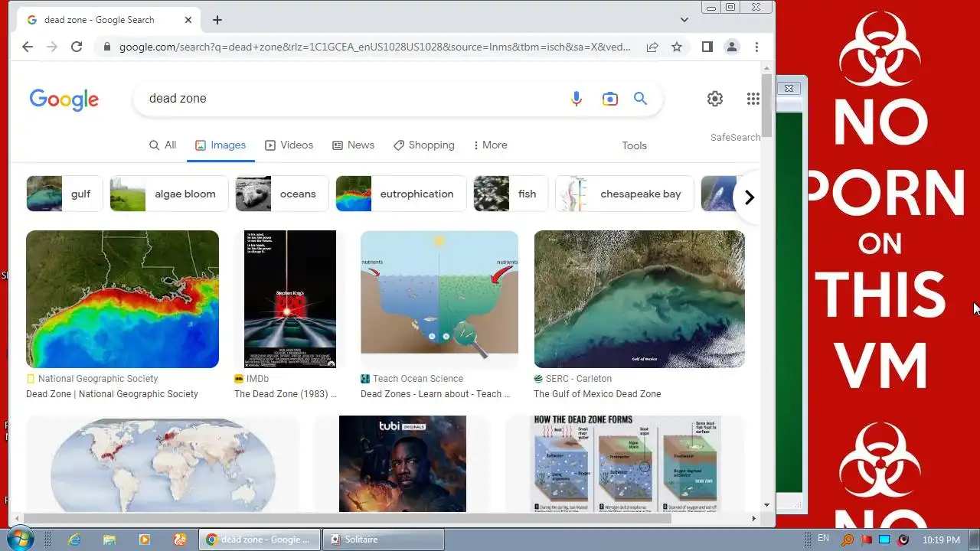Open The Dead Zone 1983 movie poster
Viewport: 980px width, 551px height.
click(290, 299)
